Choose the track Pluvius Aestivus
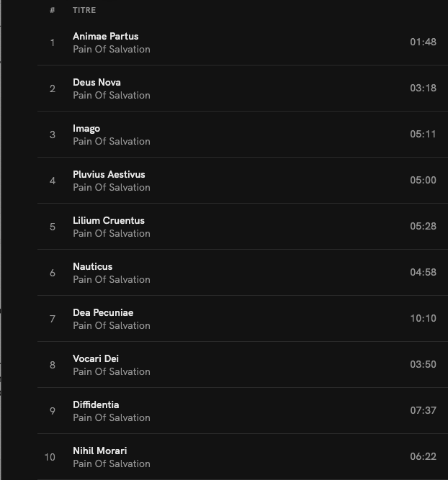Image resolution: width=448 pixels, height=480 pixels. pos(109,174)
